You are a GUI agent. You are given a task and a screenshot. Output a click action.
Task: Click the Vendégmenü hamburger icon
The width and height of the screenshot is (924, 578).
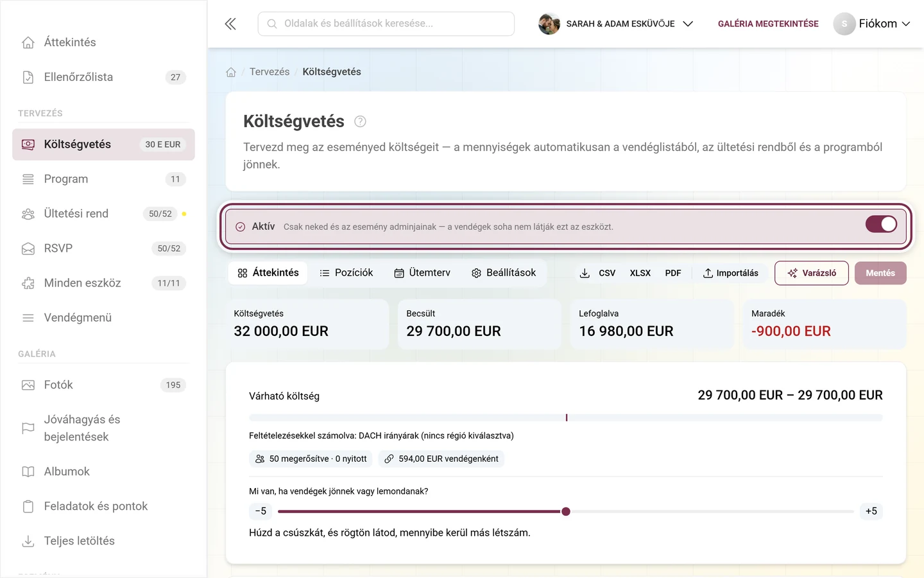click(x=28, y=318)
